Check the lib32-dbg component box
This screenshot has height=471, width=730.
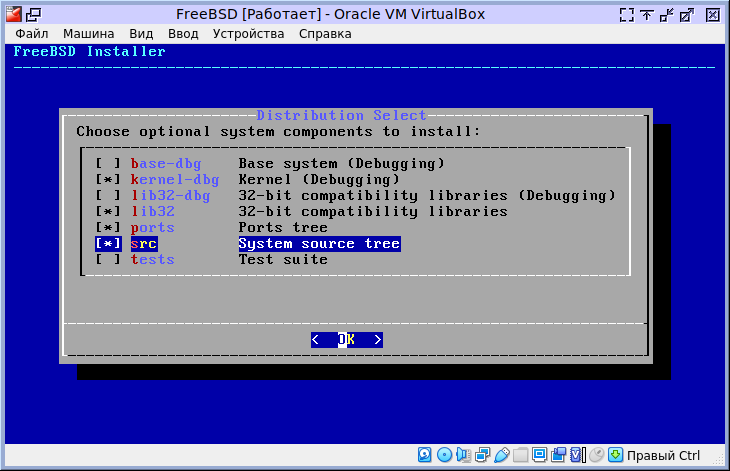(x=108, y=195)
